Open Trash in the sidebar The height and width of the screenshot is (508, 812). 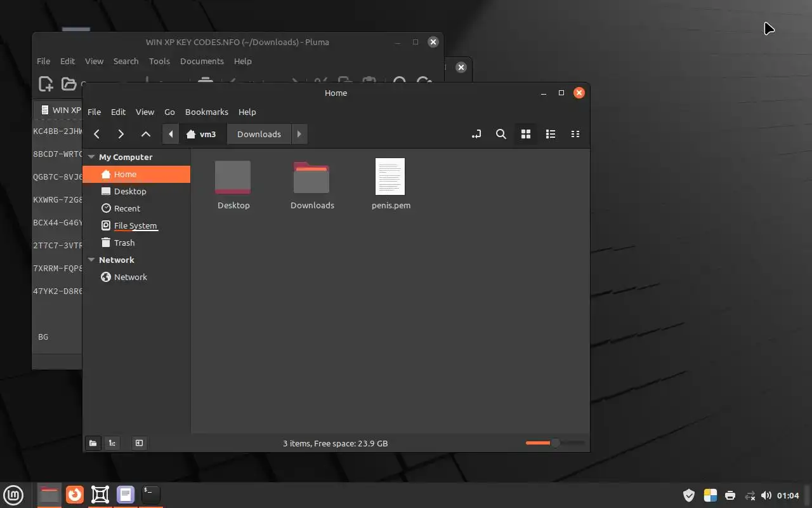click(136, 243)
